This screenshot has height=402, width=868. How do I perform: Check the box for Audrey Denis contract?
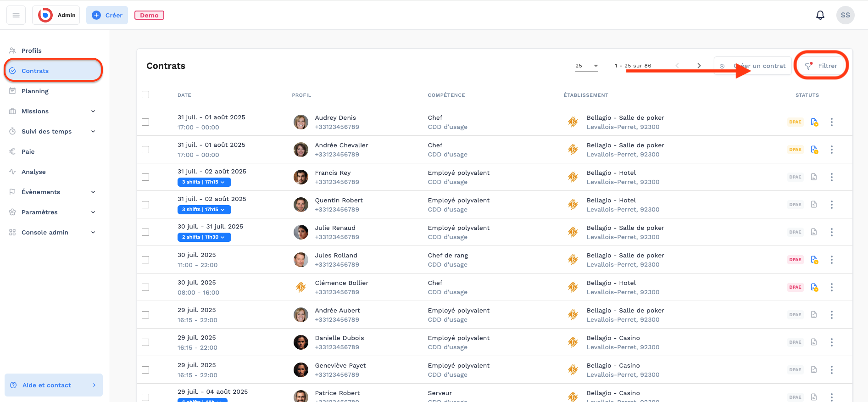145,122
